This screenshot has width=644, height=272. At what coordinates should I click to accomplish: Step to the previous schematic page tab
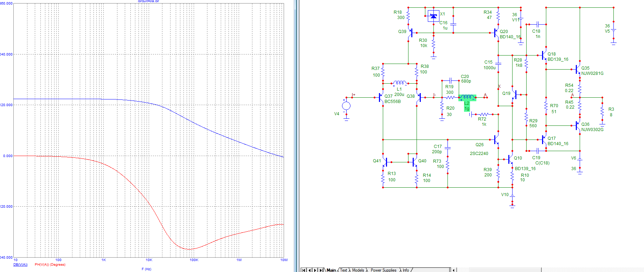pos(310,270)
